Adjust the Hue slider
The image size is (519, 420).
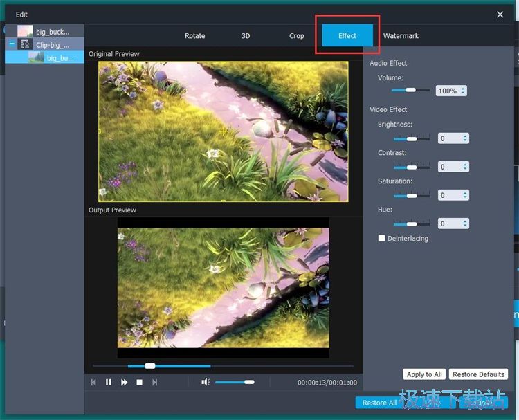(412, 224)
